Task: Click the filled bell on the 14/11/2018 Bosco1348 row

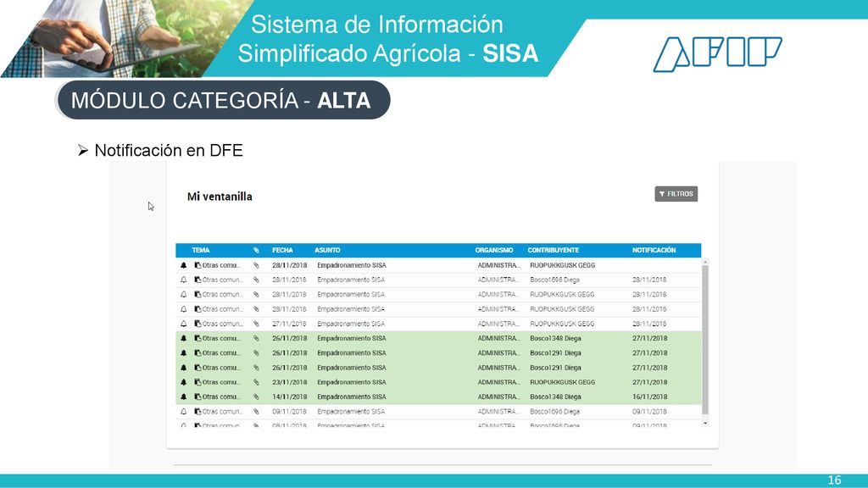Action: tap(184, 396)
